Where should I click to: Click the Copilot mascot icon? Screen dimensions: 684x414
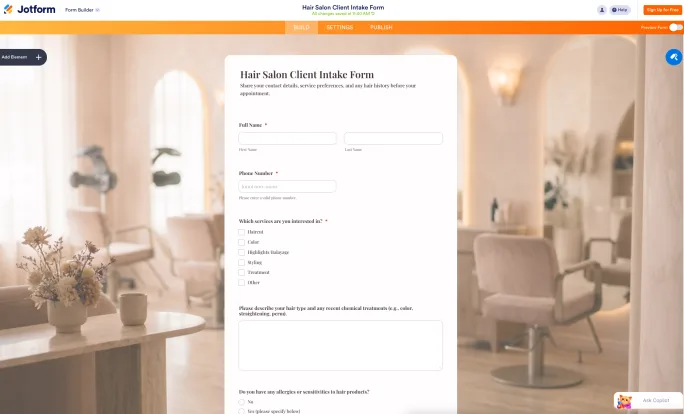click(624, 401)
